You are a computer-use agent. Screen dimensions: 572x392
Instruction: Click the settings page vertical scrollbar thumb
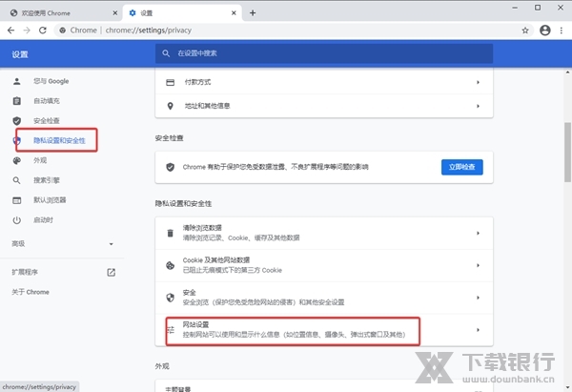coord(567,152)
